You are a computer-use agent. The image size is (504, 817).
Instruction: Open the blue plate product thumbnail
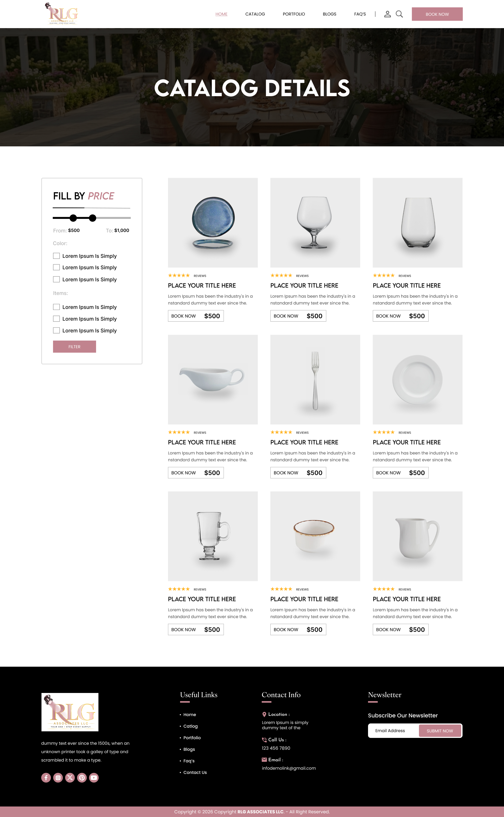pyautogui.click(x=213, y=223)
